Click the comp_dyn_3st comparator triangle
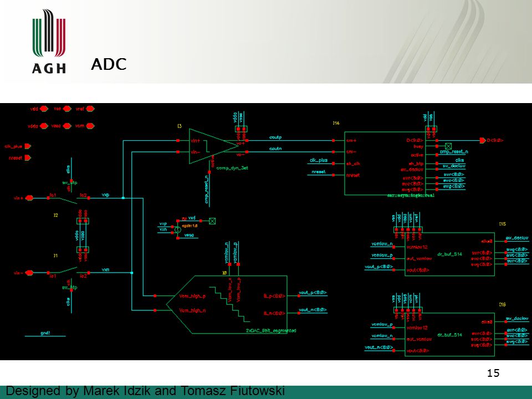Screen dimensions: 532x399 click(x=212, y=146)
